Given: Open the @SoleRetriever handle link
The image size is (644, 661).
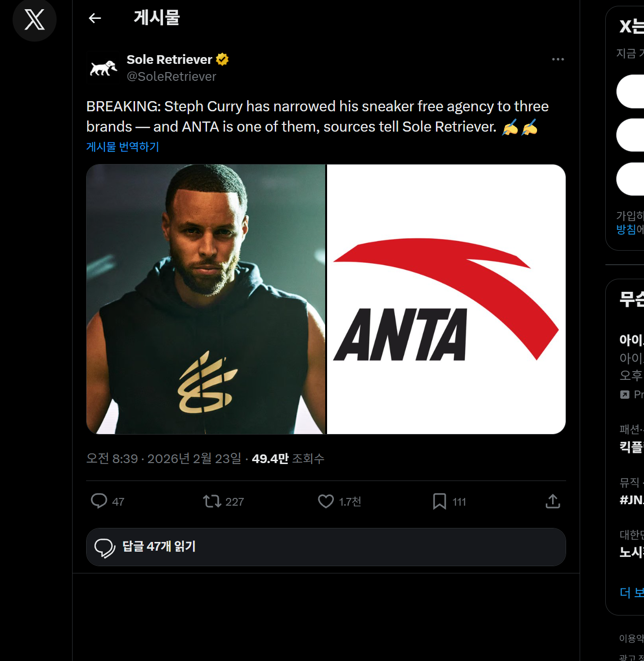Looking at the screenshot, I should 171,76.
